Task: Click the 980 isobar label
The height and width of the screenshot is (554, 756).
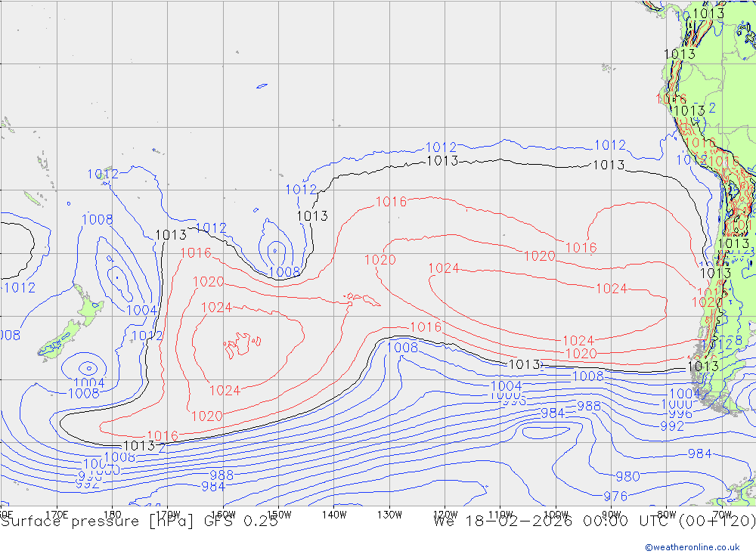Action: pos(627,476)
